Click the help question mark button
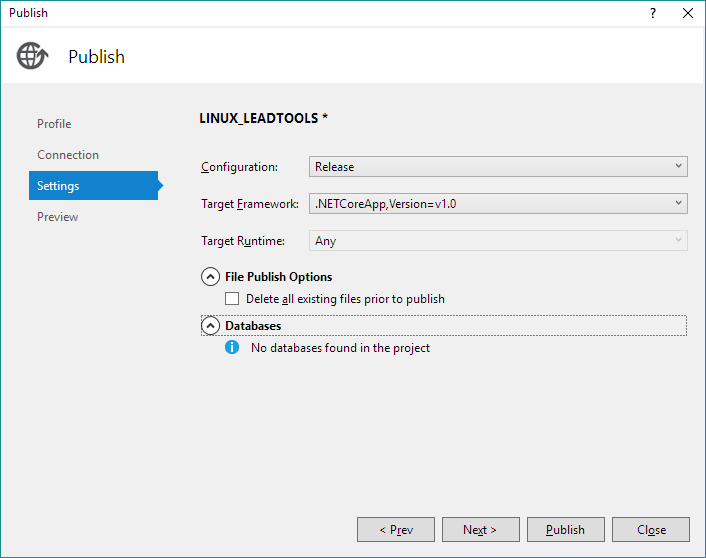The width and height of the screenshot is (706, 558). tap(653, 13)
